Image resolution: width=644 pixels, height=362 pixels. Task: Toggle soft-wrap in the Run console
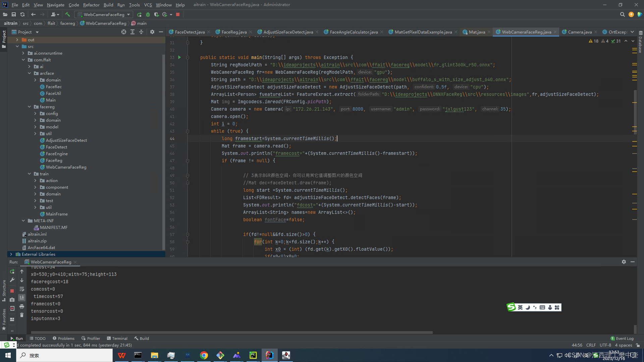click(22, 289)
